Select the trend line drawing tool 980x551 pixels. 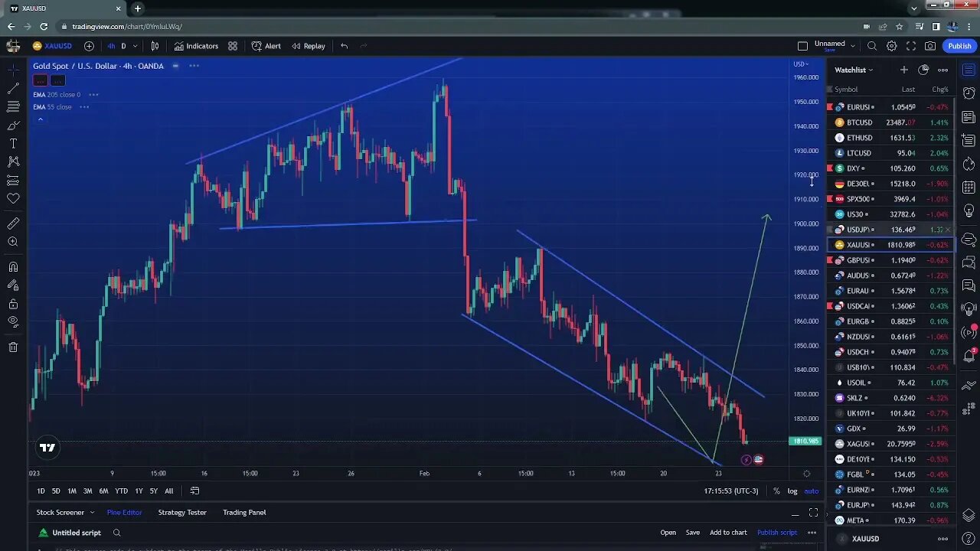(13, 88)
